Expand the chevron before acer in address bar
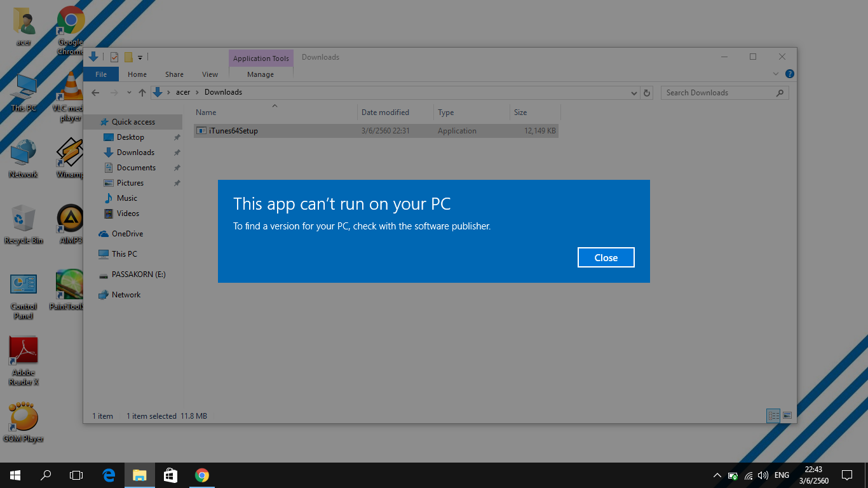The width and height of the screenshot is (868, 488). 168,93
